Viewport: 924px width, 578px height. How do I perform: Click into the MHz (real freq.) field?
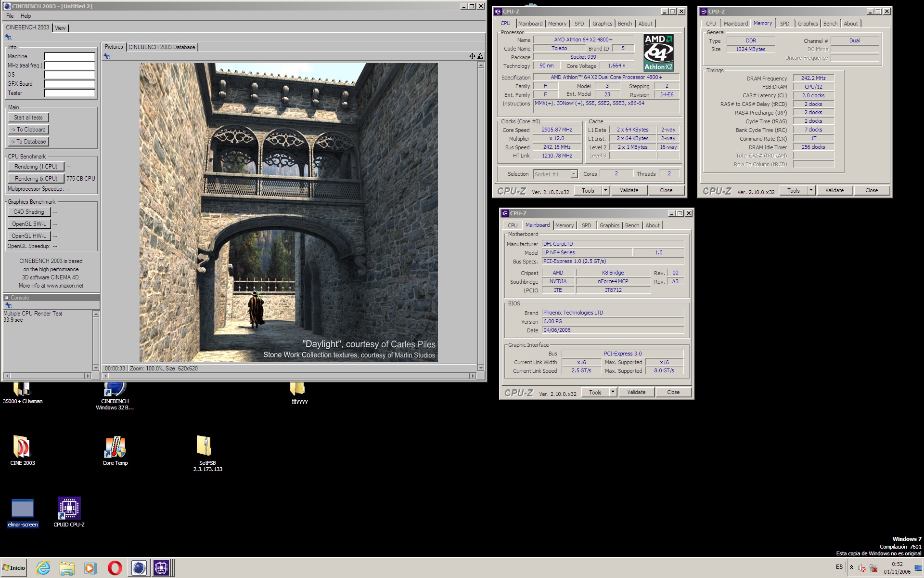click(70, 66)
